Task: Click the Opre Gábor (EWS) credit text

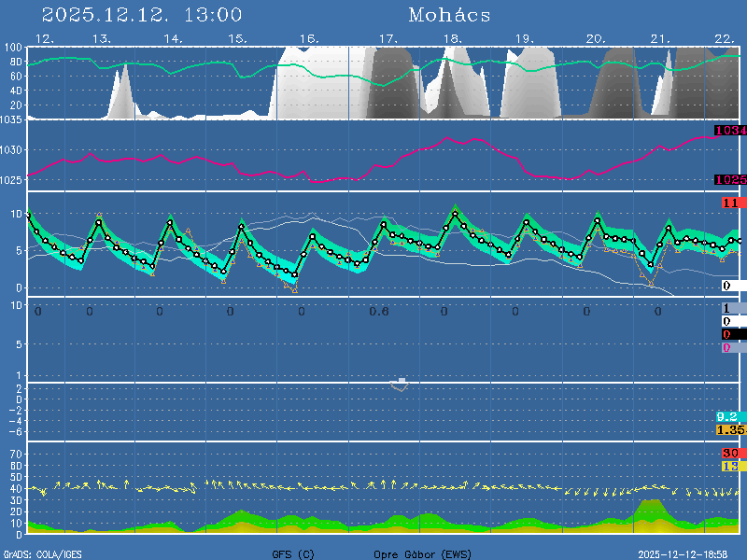Action: [x=422, y=554]
